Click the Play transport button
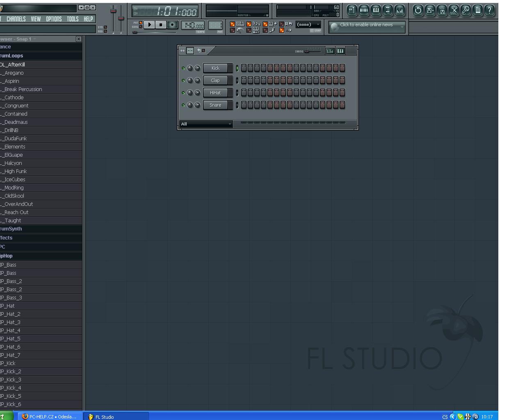The height and width of the screenshot is (420, 525). coord(150,25)
